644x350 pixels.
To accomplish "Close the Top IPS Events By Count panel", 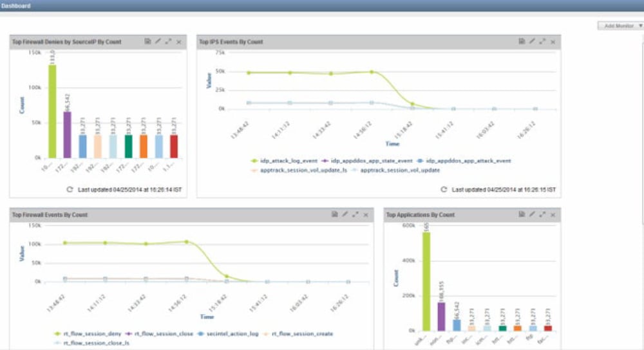I will point(553,42).
